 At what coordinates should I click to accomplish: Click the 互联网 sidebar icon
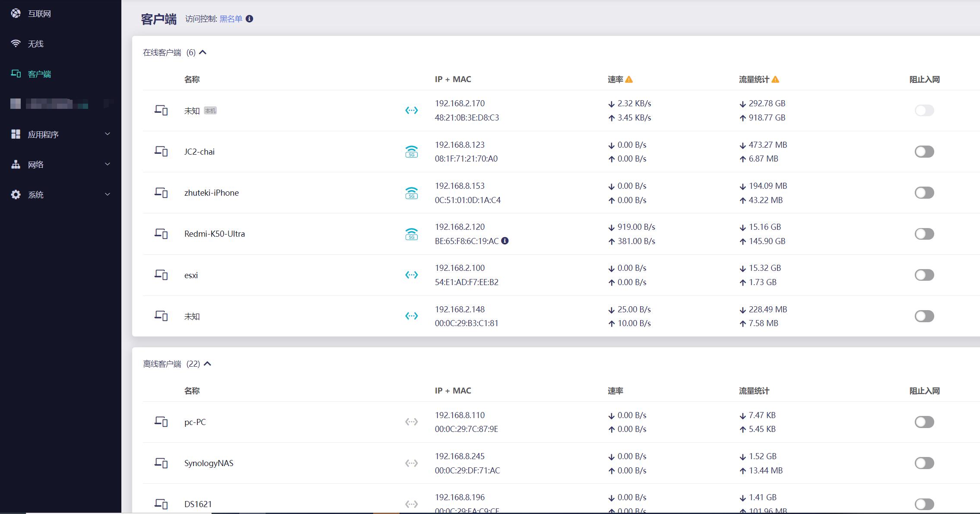tap(16, 13)
